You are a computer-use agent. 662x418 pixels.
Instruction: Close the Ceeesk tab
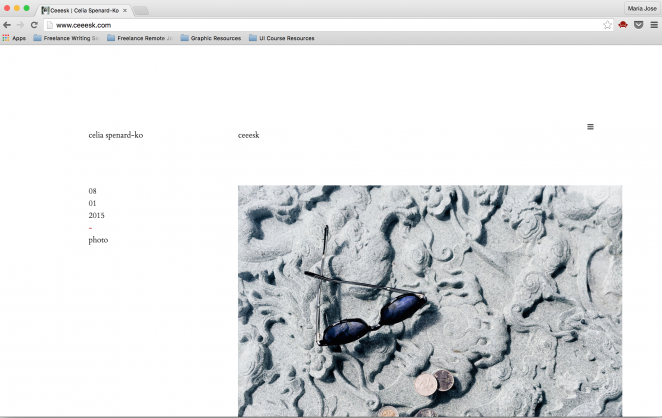[x=125, y=11]
